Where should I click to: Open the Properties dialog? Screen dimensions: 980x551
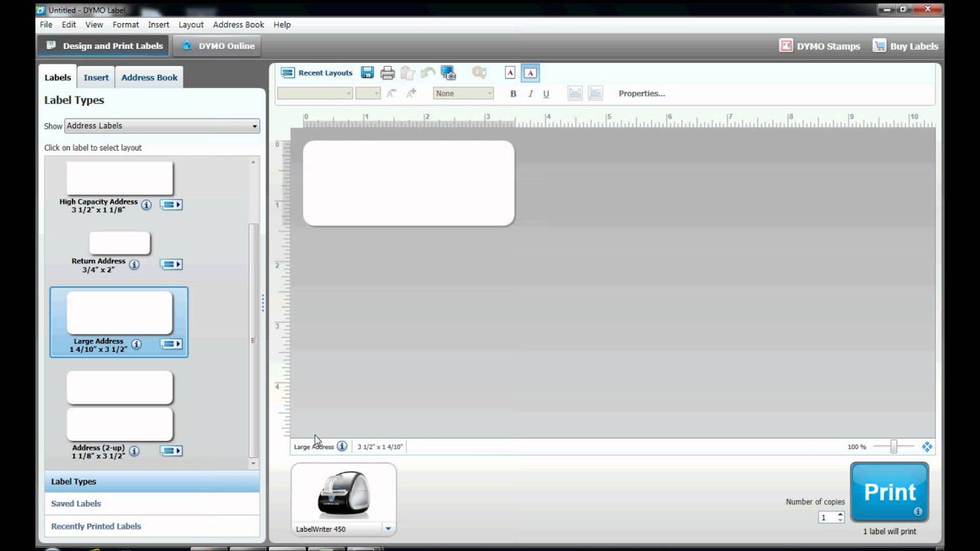coord(642,93)
